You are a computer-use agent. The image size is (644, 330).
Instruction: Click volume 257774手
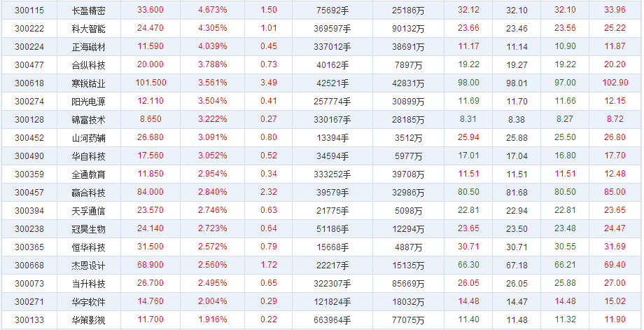[333, 102]
